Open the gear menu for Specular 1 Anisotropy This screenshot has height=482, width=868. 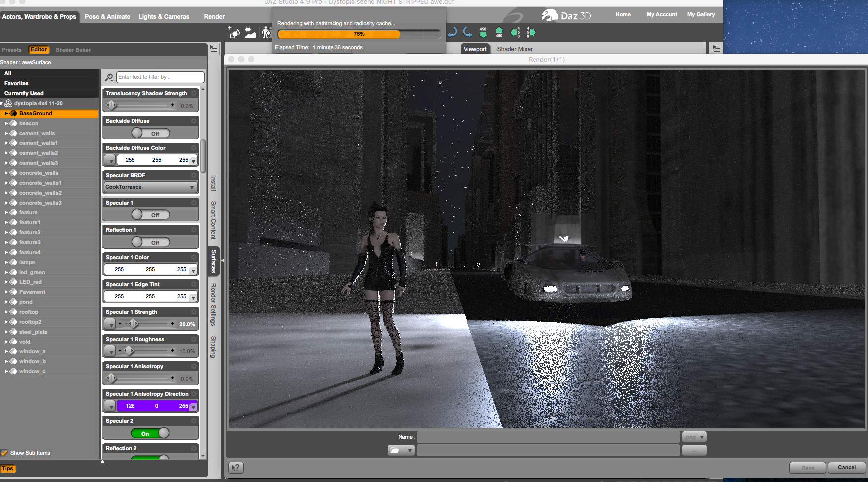(x=194, y=366)
